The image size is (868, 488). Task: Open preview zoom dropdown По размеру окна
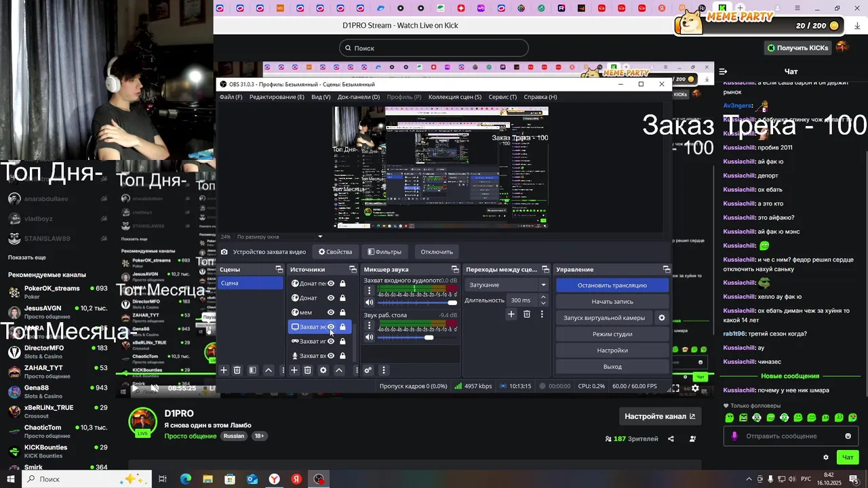coord(279,237)
